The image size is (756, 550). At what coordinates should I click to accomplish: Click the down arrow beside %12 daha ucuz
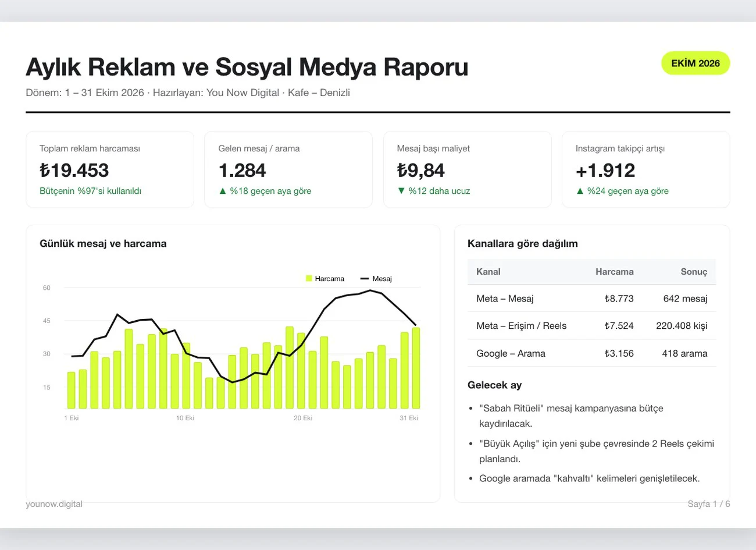[401, 191]
